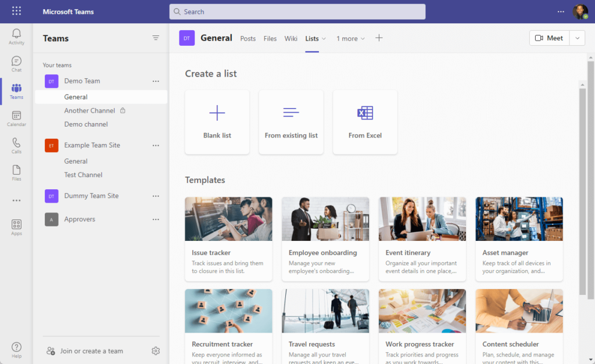Choose the Asset manager template
Screen dimensions: 595x364
click(519, 239)
